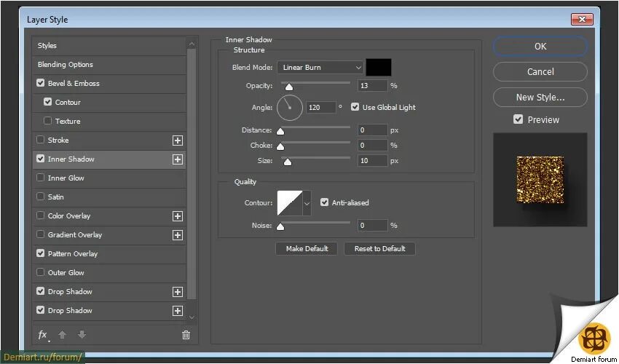The width and height of the screenshot is (619, 364).
Task: Click the Distance slider handle
Action: pyautogui.click(x=280, y=131)
